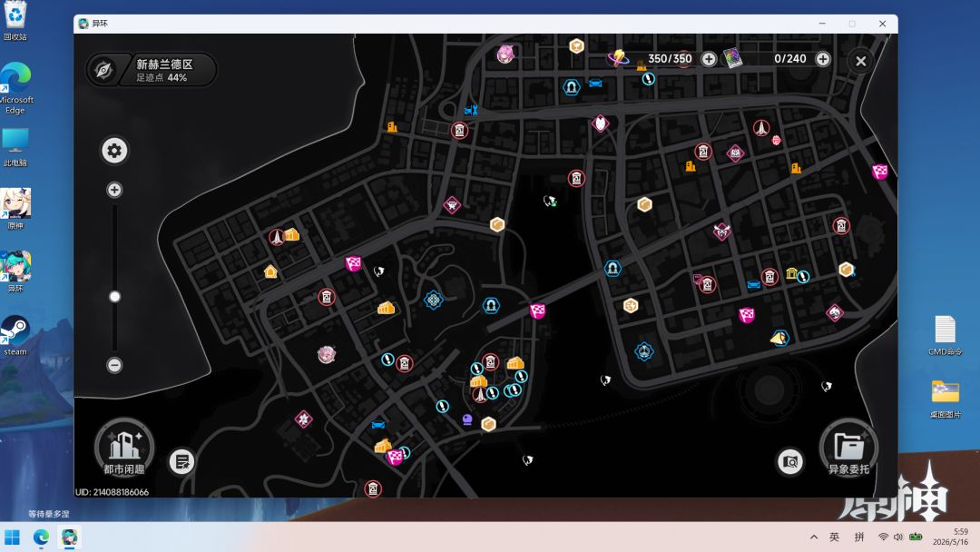Add currency next to 0/240
This screenshot has width=980, height=552.
point(823,59)
